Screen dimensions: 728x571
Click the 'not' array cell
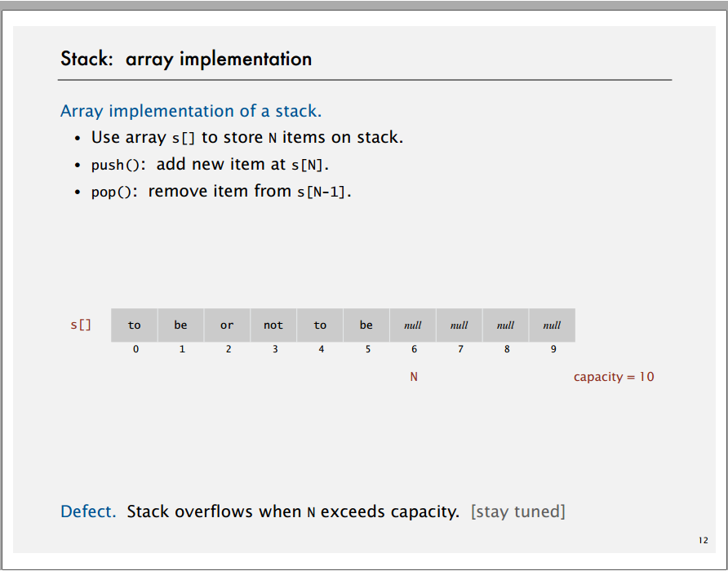pyautogui.click(x=273, y=325)
